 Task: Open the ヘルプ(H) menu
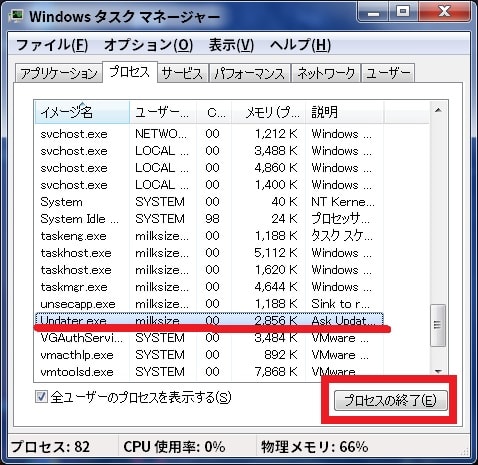[x=300, y=45]
